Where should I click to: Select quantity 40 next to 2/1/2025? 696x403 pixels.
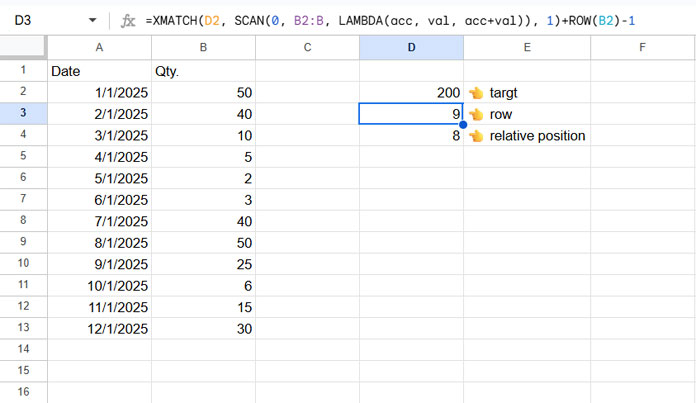[x=203, y=114]
